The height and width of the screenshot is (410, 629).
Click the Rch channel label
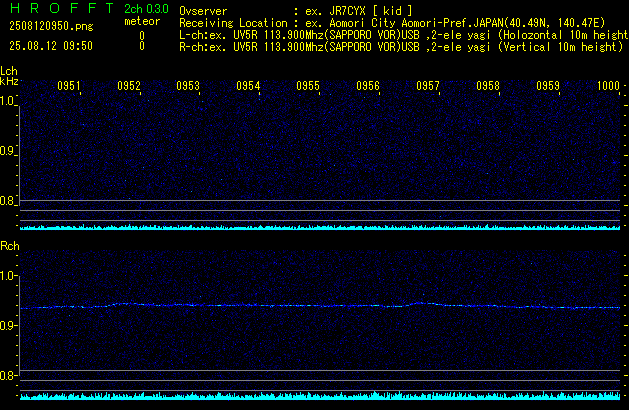10,246
